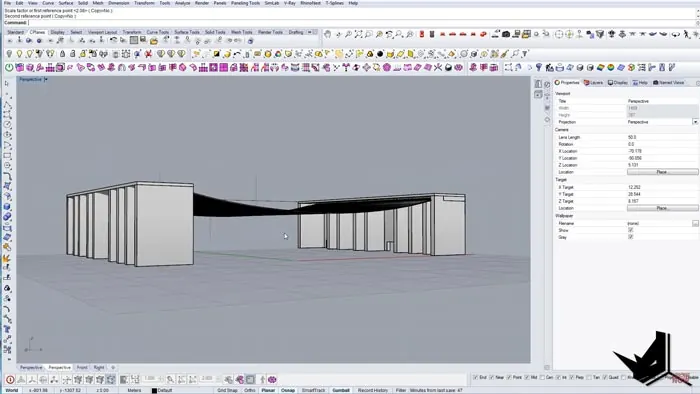Click the lock padlock icon
The width and height of the screenshot is (700, 394).
[62, 54]
